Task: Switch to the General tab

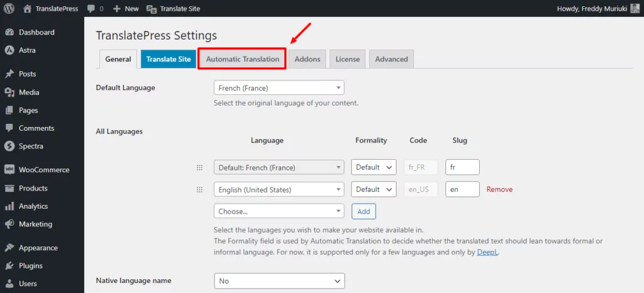Action: (118, 59)
